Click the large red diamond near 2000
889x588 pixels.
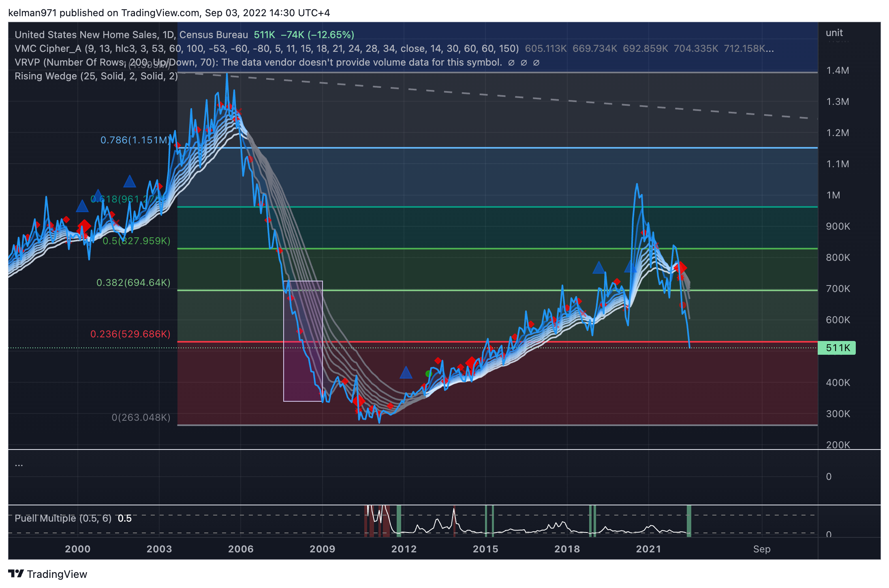tap(84, 226)
